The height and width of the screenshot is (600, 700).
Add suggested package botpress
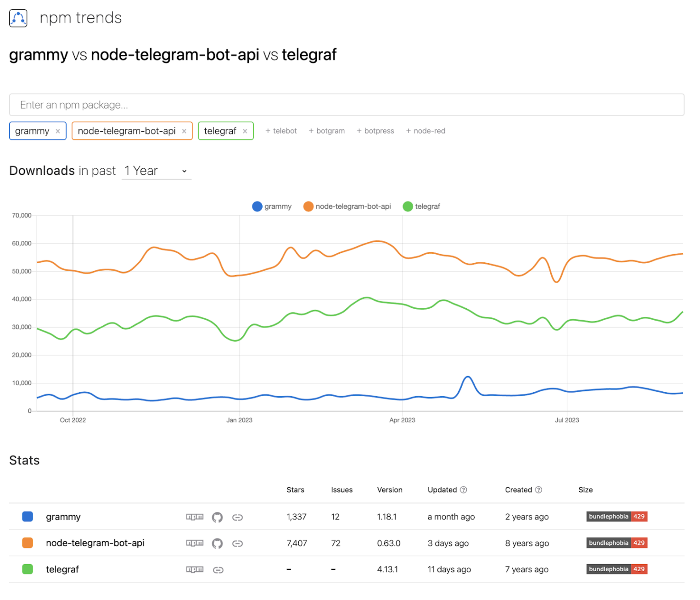click(375, 131)
